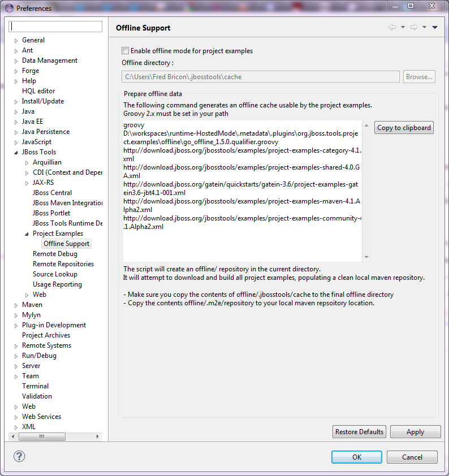The width and height of the screenshot is (449, 476).
Task: Collapse the JBoss Tools tree node
Action: click(x=16, y=153)
